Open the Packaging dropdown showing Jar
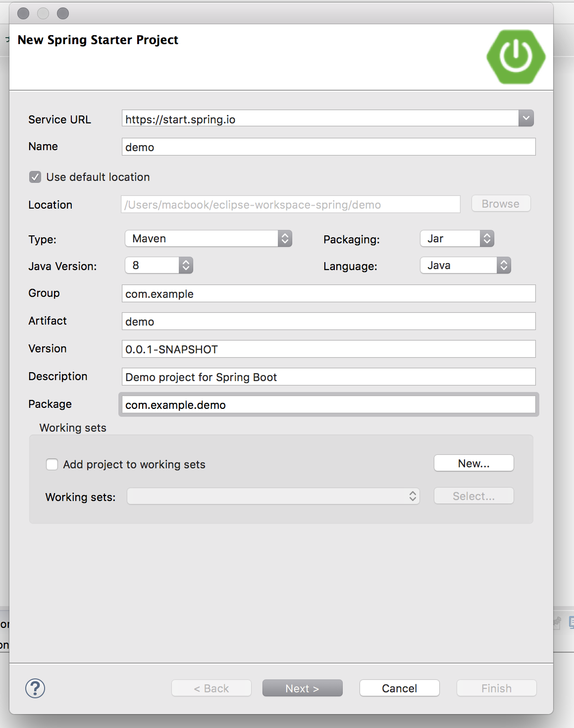 [457, 239]
